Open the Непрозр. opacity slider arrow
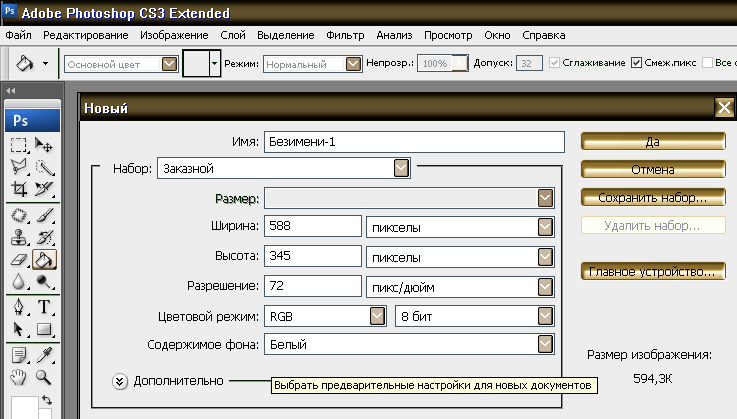 pyautogui.click(x=461, y=63)
